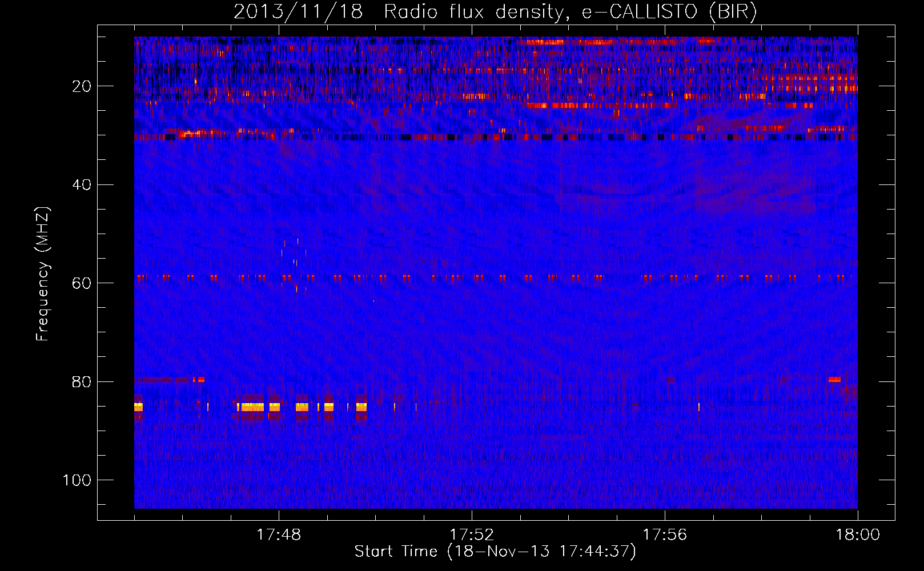Click the 18:00 time tick label

[x=858, y=535]
